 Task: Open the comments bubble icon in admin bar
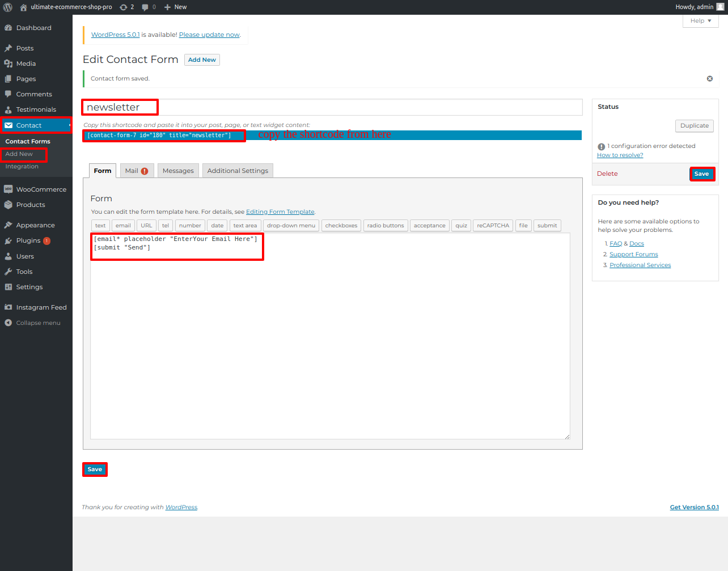(x=145, y=7)
